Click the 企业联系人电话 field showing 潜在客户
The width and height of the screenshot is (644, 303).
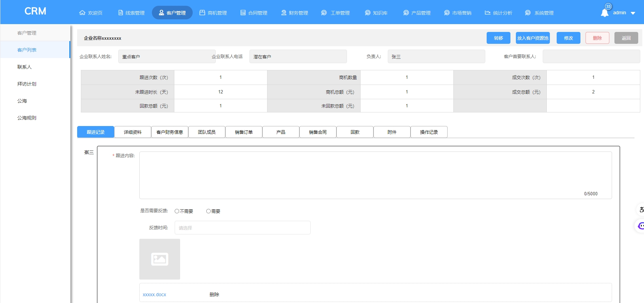tap(298, 56)
